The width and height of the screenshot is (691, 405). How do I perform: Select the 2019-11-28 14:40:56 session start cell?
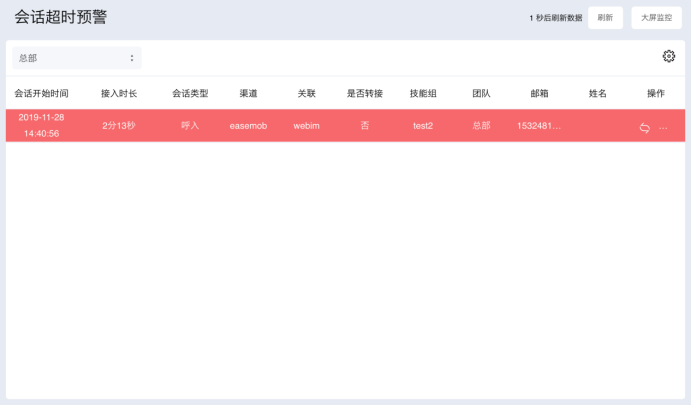point(42,125)
